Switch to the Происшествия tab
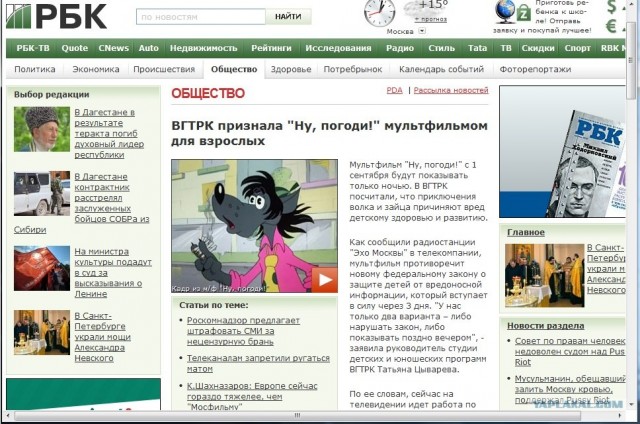Screen dimensions: 640x424 (x=164, y=69)
